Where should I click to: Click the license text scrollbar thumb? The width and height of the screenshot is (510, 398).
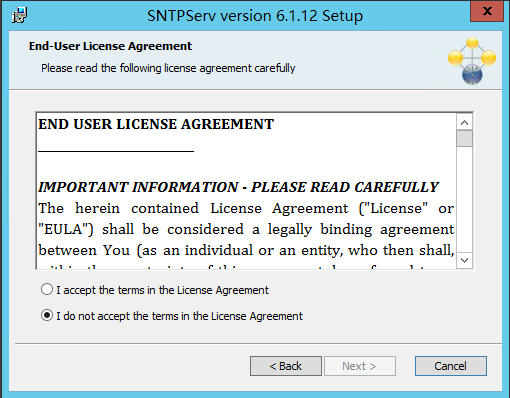pos(464,138)
